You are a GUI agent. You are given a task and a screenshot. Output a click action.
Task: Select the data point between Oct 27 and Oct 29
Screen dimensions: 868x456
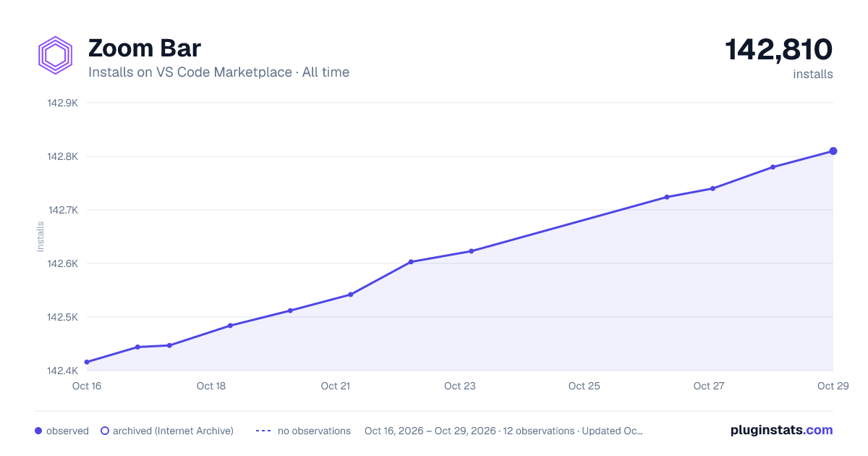(773, 167)
